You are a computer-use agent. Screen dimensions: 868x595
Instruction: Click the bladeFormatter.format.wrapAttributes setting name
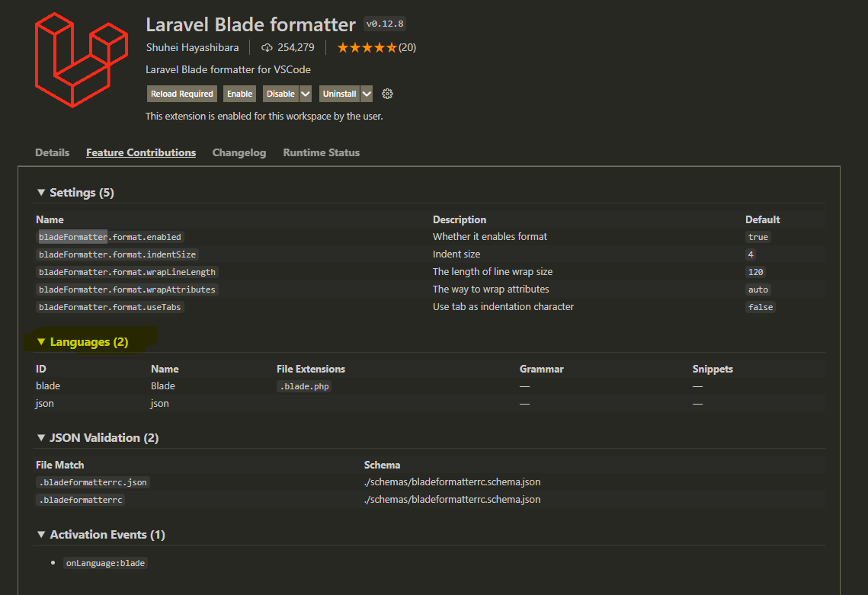[127, 290]
